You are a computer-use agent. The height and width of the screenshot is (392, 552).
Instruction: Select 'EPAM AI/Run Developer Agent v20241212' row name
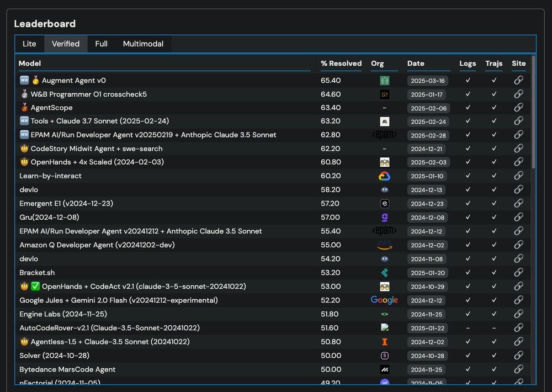[x=140, y=231]
